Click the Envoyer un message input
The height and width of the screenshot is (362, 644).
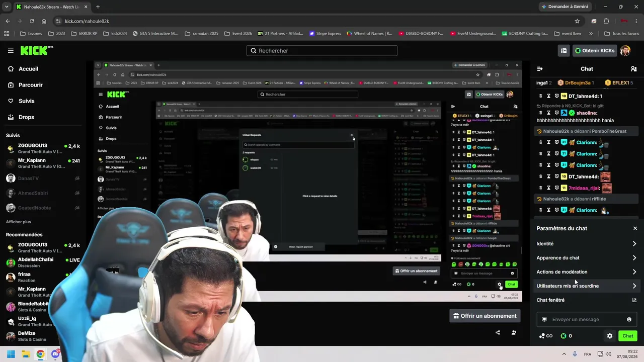tap(586, 319)
